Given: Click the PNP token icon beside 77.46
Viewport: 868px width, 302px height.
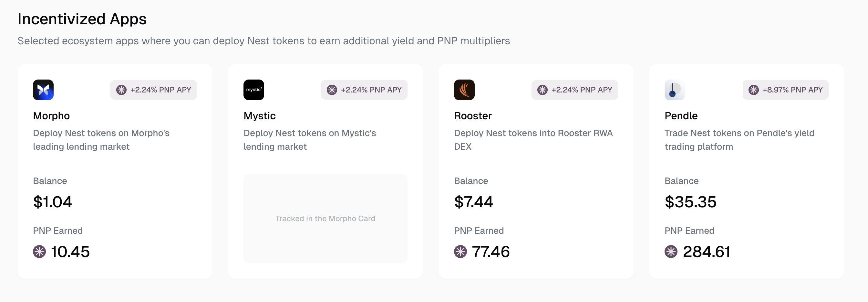Looking at the screenshot, I should [460, 252].
